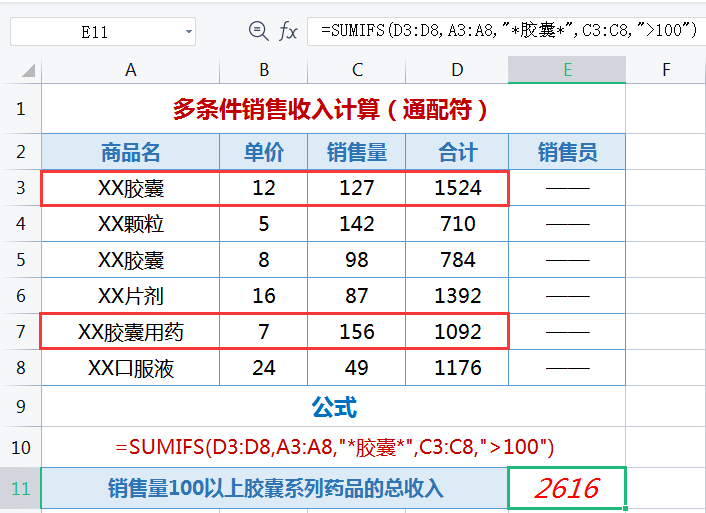Select row 10 header
Screen dimensions: 706x513
click(21, 447)
